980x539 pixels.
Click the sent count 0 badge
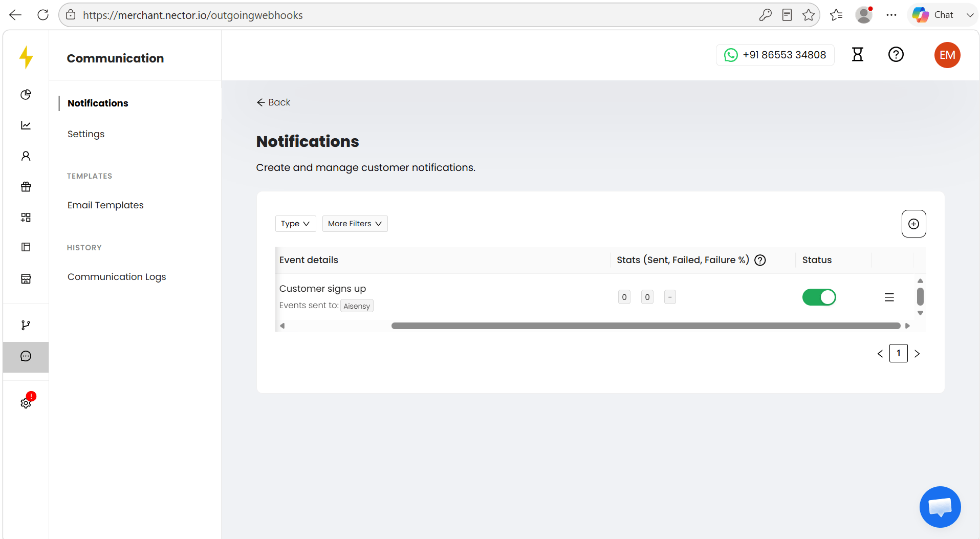pyautogui.click(x=624, y=297)
